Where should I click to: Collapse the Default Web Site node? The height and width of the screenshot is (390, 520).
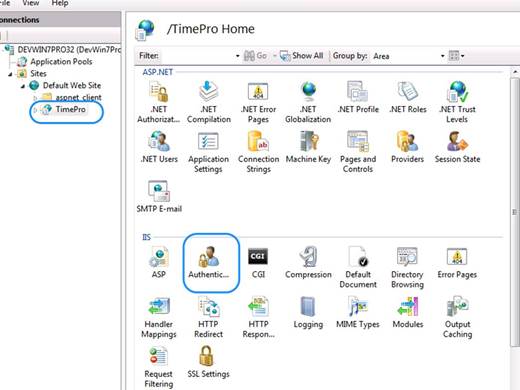(x=23, y=86)
